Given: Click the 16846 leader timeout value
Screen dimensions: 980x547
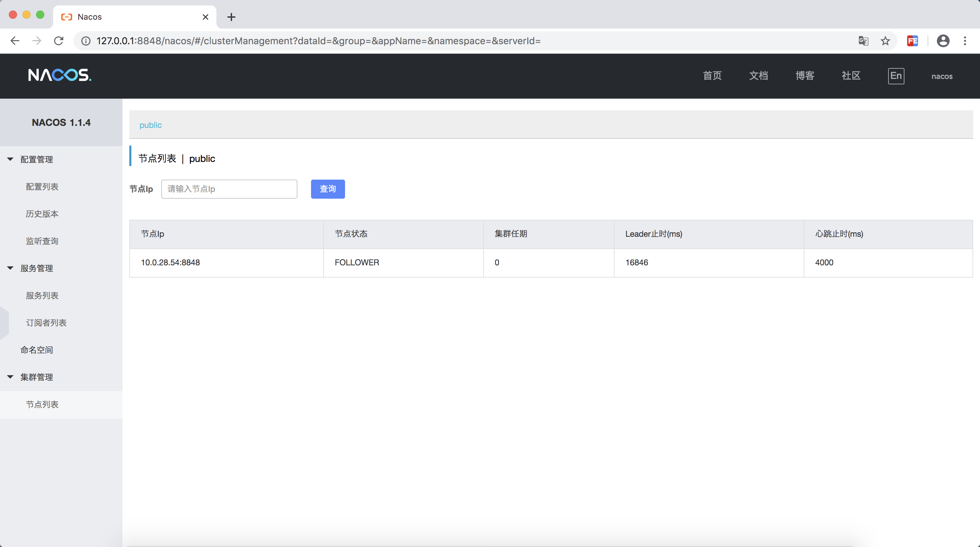Looking at the screenshot, I should click(636, 263).
